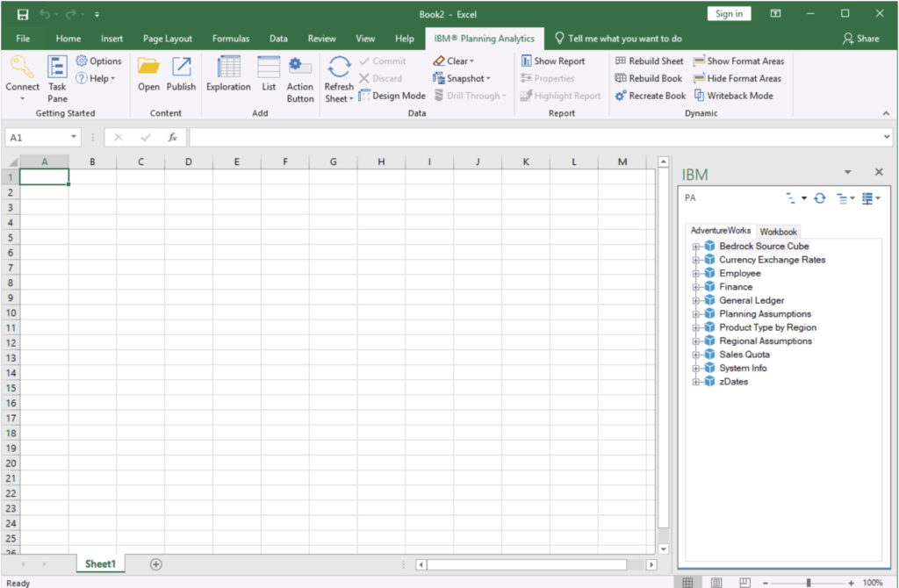Click the Exploration icon in Add group
Viewport: 899px width, 588px height.
point(228,68)
